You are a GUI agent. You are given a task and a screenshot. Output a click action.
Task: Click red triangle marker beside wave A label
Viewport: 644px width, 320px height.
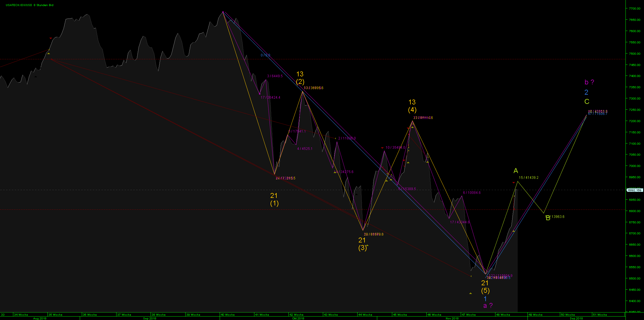514,183
